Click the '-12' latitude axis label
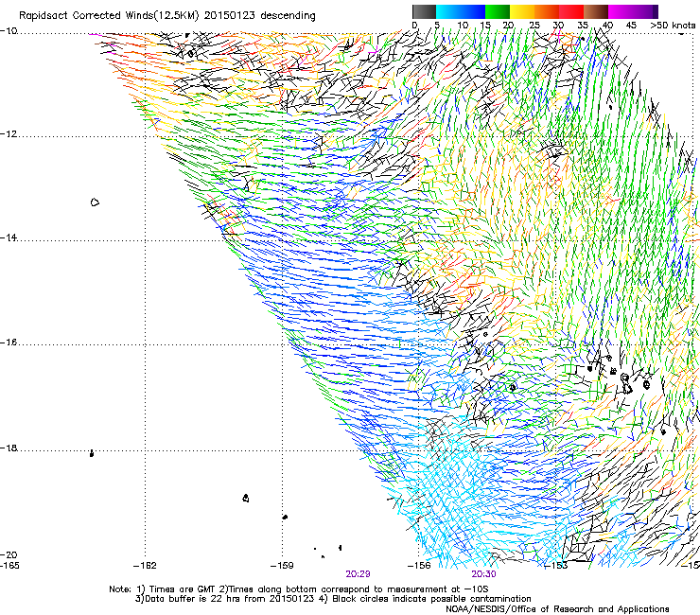700x615 pixels. pyautogui.click(x=9, y=134)
